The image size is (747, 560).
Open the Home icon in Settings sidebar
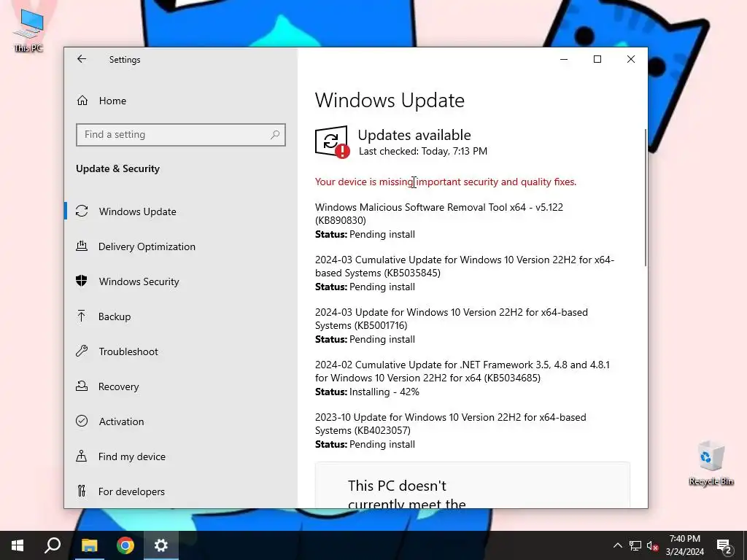coord(82,101)
